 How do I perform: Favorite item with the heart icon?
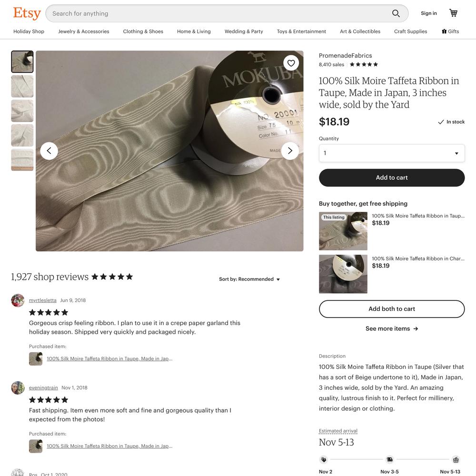tap(291, 63)
